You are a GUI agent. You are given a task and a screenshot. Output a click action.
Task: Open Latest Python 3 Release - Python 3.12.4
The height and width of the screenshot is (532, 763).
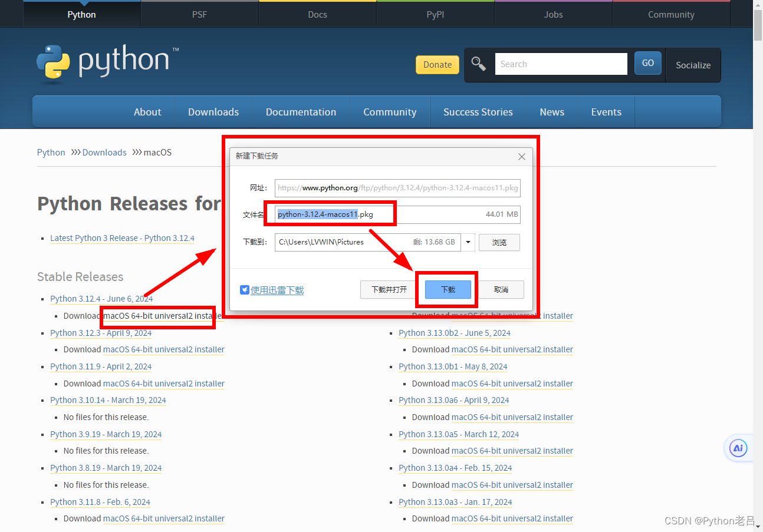122,238
